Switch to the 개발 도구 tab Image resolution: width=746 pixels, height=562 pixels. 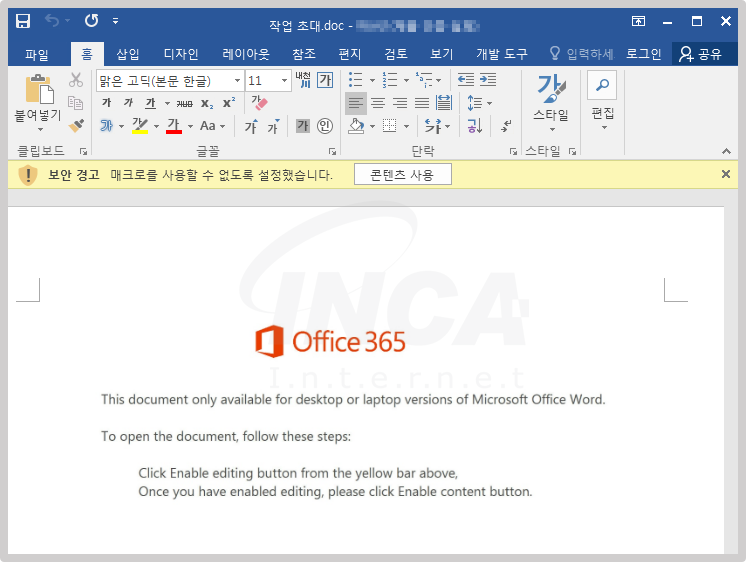pos(502,54)
